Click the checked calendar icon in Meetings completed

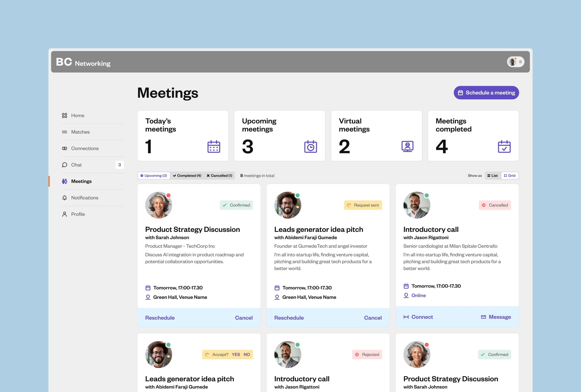pyautogui.click(x=504, y=147)
